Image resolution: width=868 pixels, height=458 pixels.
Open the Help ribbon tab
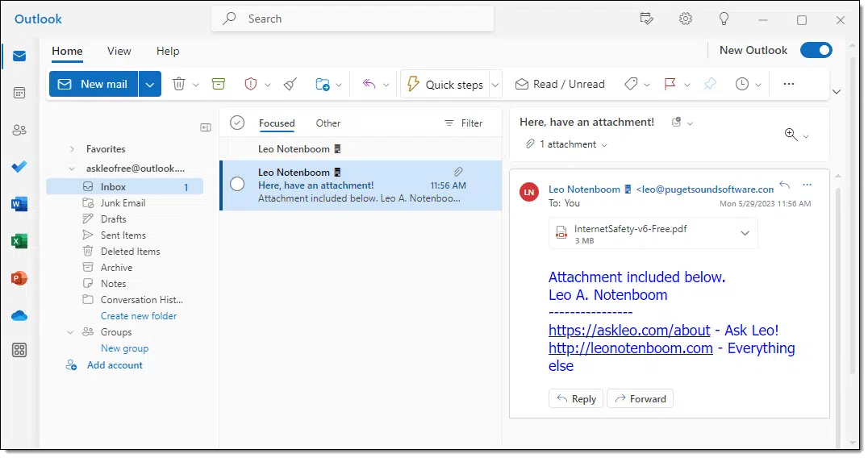point(168,51)
